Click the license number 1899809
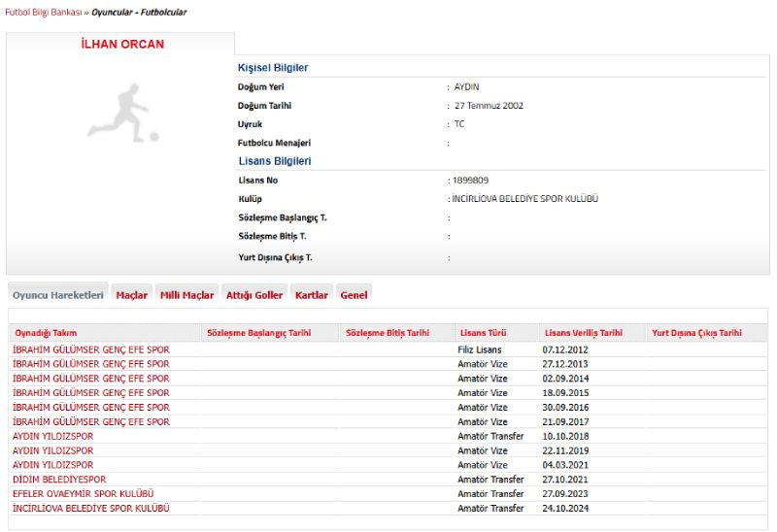This screenshot has height=532, width=777. (471, 181)
